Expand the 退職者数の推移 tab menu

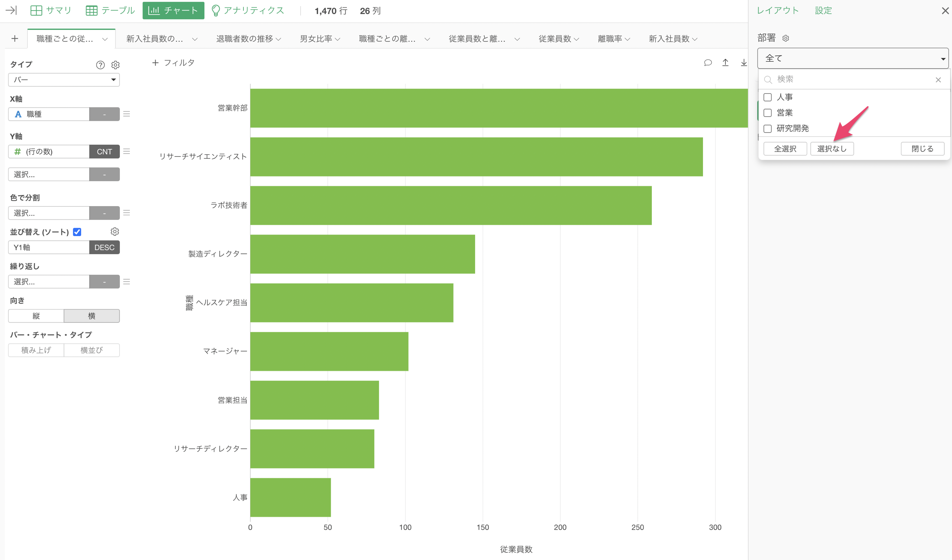[x=279, y=39]
